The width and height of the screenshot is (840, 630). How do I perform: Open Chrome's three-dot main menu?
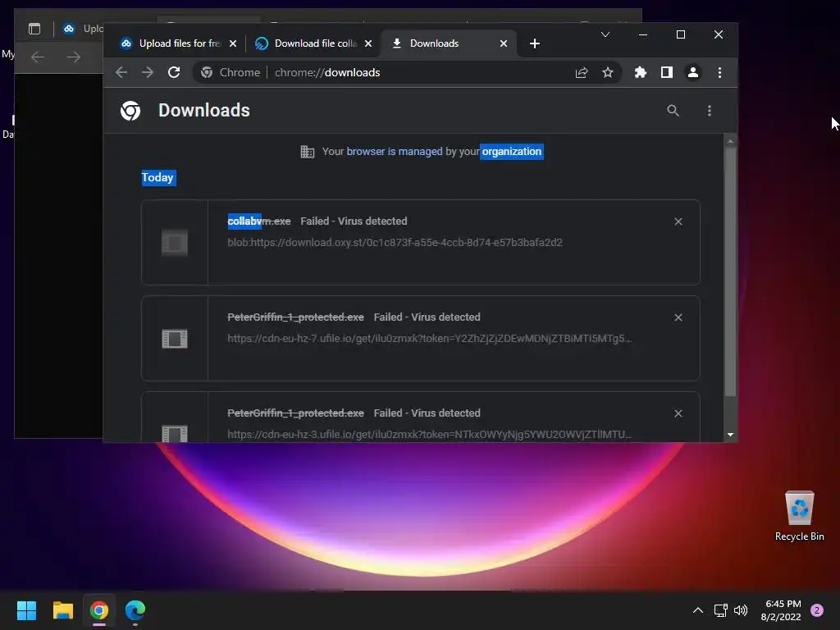point(719,72)
